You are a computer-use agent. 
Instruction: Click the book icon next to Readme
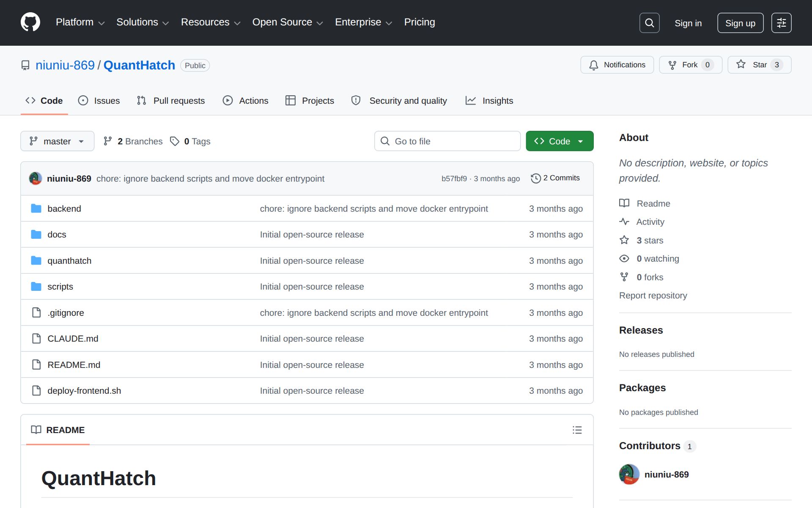coord(624,203)
